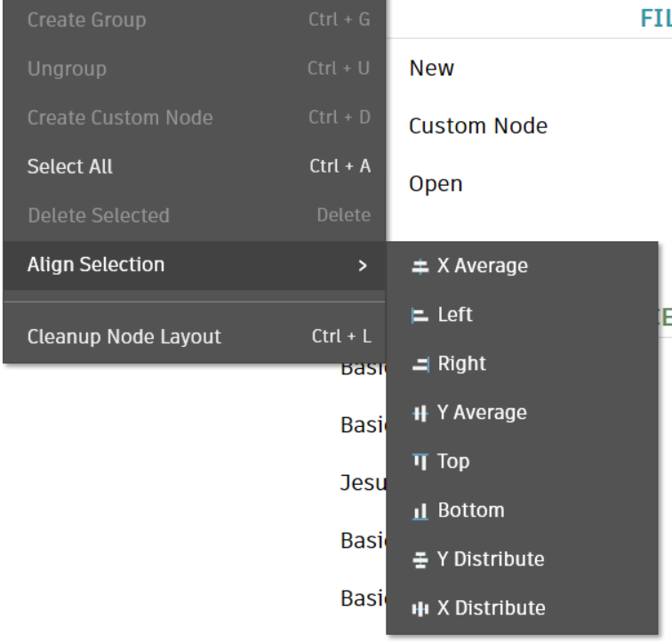This screenshot has width=672, height=643.
Task: Click the align Top icon
Action: [x=420, y=462]
